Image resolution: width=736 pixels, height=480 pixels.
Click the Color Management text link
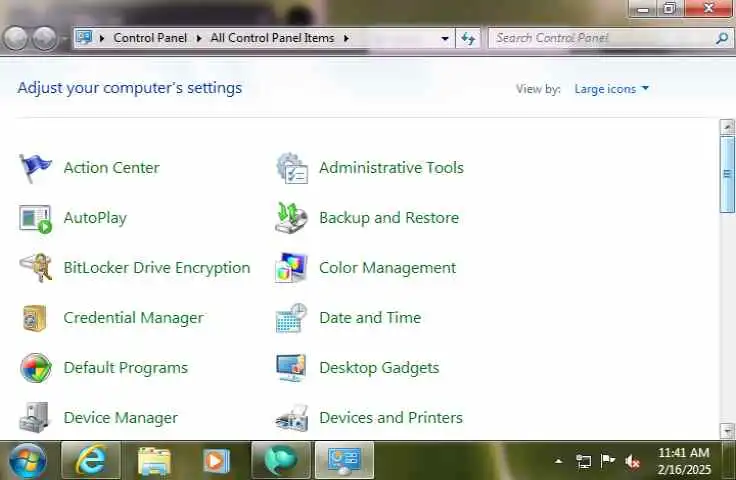(x=388, y=268)
